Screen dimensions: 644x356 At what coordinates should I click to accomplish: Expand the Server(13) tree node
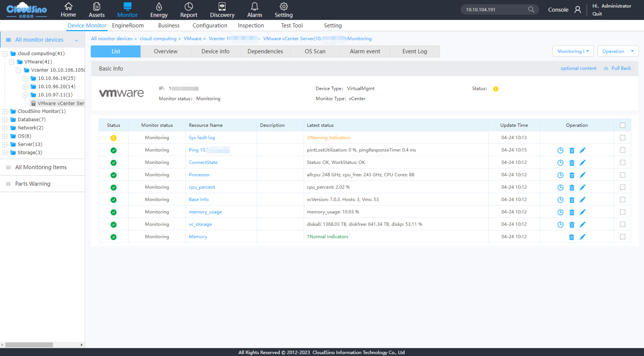tap(5, 144)
